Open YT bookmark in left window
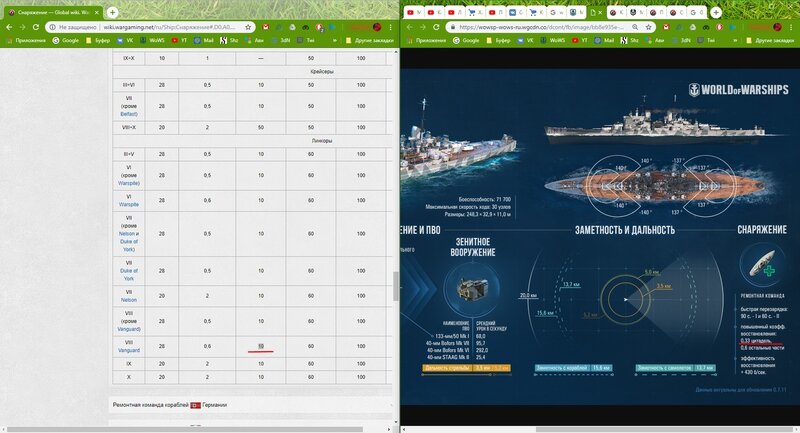800x433 pixels. [179, 40]
